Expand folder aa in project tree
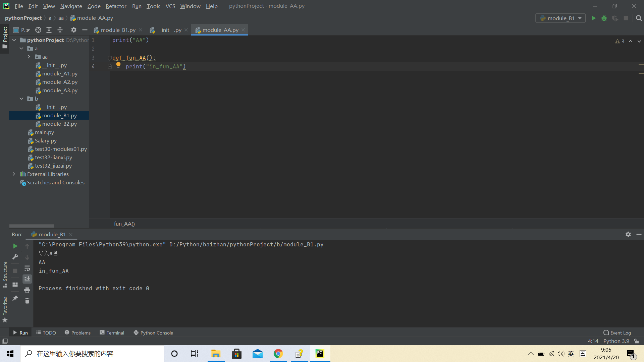644x362 pixels. pyautogui.click(x=29, y=57)
